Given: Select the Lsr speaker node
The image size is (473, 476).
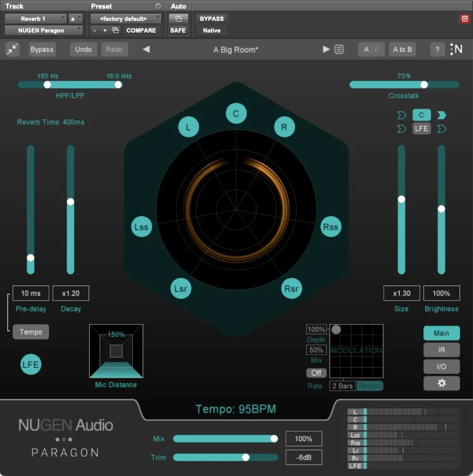Looking at the screenshot, I should 181,289.
